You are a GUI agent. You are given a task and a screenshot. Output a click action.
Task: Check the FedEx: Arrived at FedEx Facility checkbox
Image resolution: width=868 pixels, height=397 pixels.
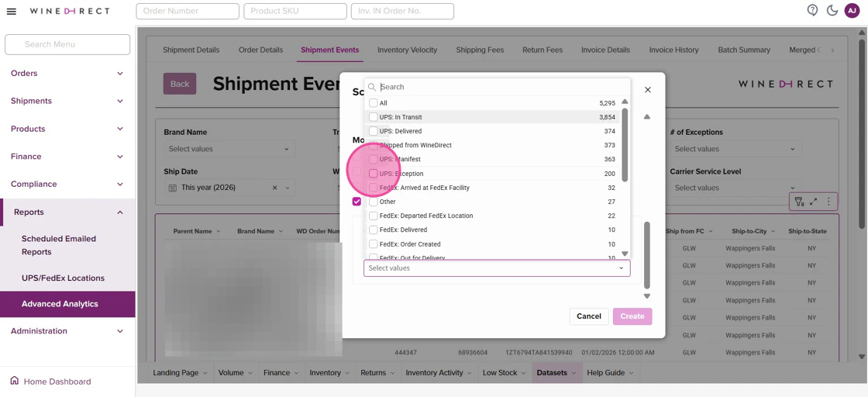click(x=373, y=188)
